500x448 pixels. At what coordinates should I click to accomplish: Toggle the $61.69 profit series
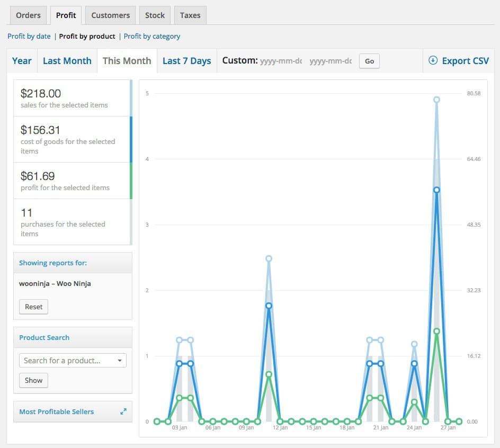(73, 181)
